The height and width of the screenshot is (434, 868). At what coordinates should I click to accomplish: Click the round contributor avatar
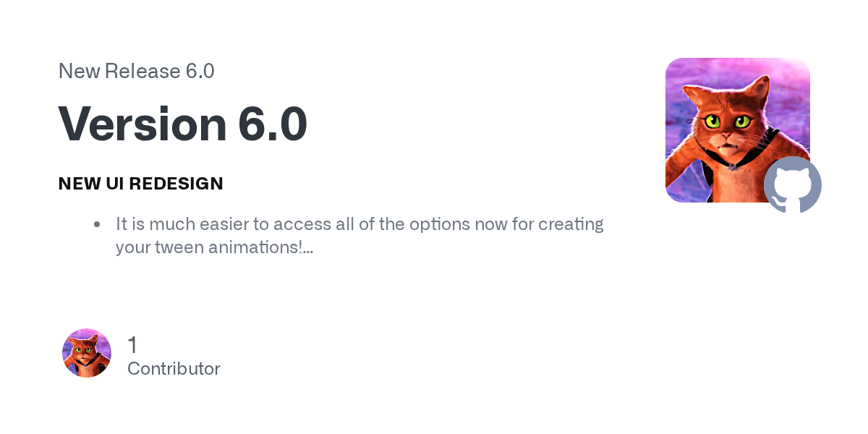[x=87, y=353]
